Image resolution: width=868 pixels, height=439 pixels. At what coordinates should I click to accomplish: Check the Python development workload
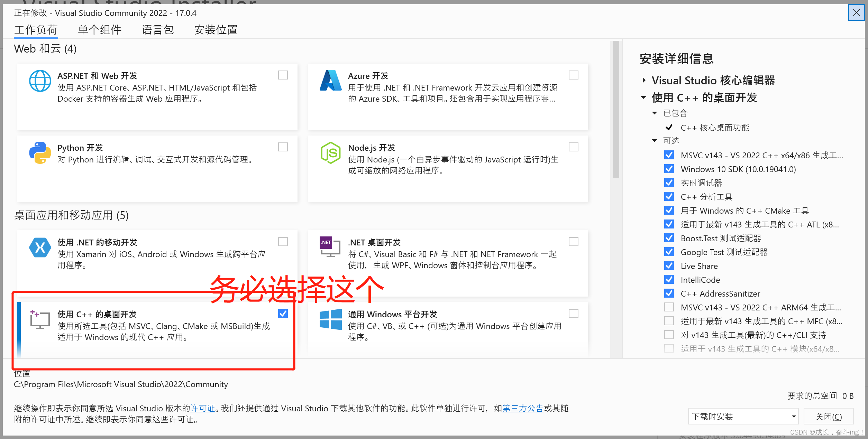click(x=283, y=147)
